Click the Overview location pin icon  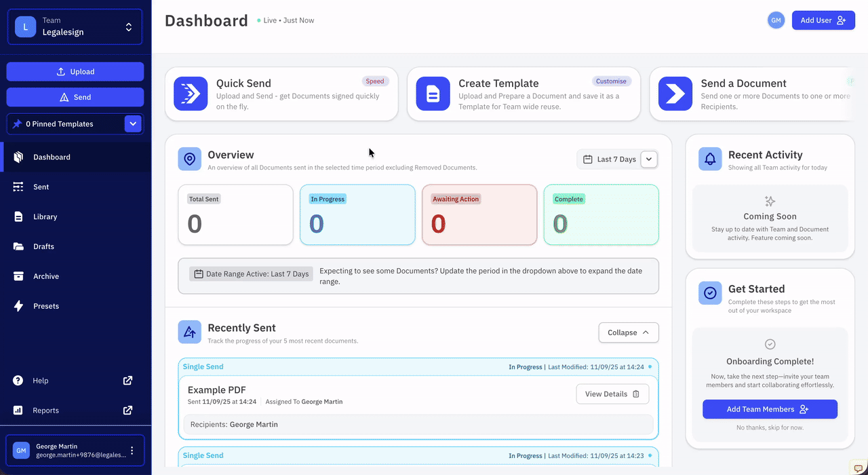click(190, 159)
